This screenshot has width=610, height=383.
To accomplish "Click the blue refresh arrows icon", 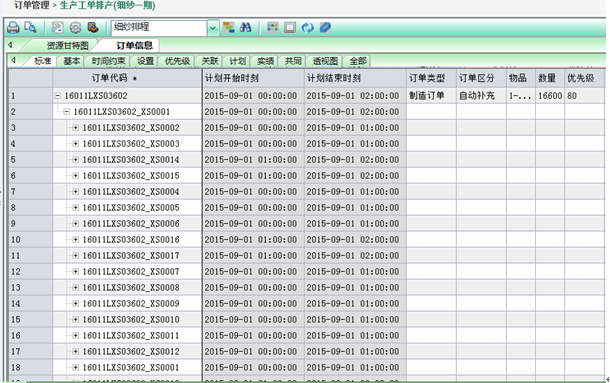I will [307, 28].
